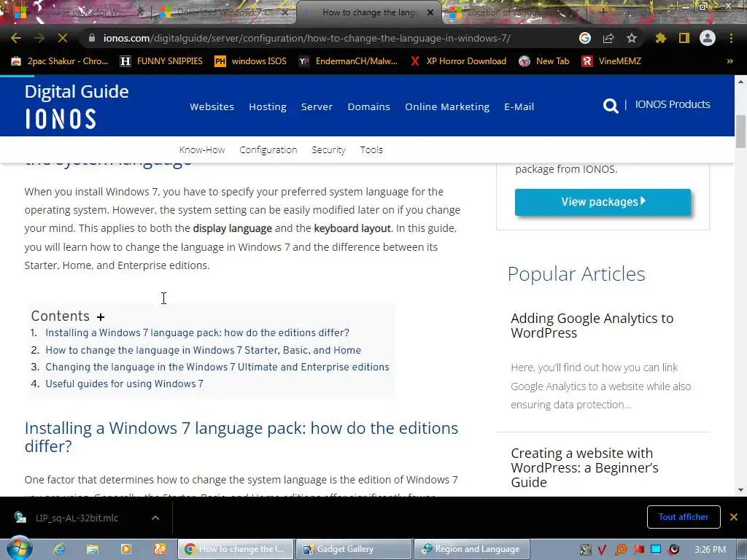This screenshot has width=747, height=560.
Task: Click the IONOS Digital Guide logo
Action: tap(76, 106)
